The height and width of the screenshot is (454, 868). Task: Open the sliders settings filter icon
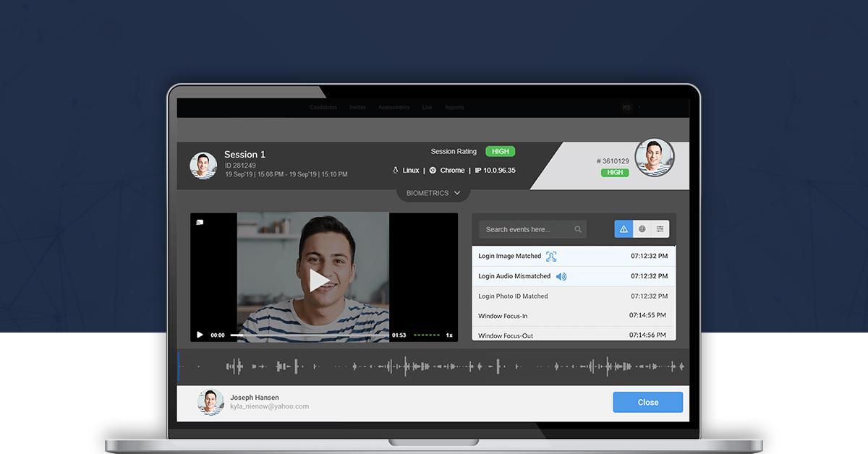[x=660, y=229]
